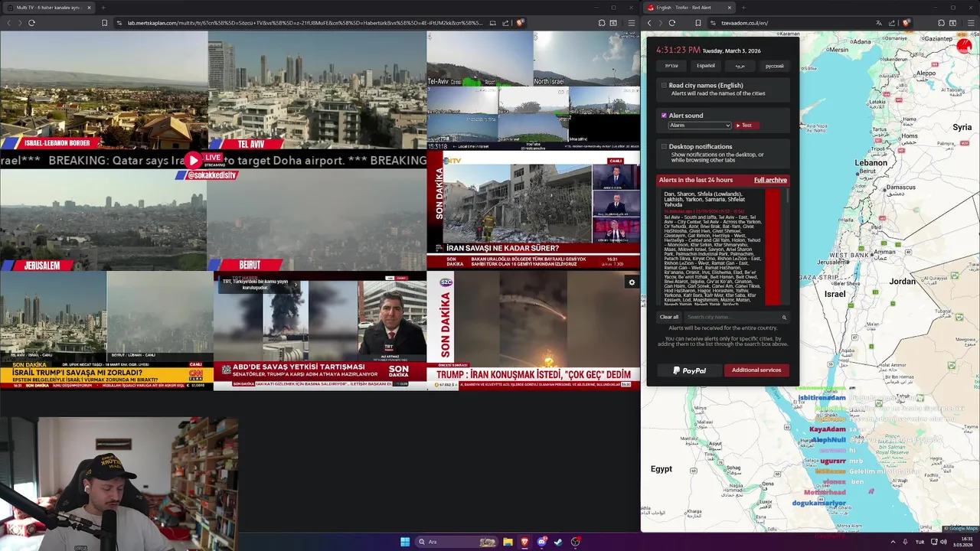Bookmark the Multi TV page
980x551 pixels.
(x=104, y=23)
